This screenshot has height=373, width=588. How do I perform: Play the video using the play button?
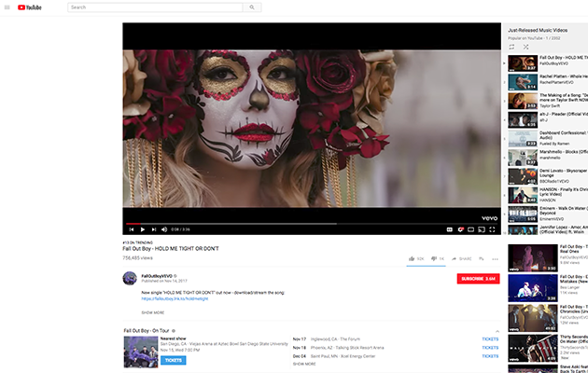(142, 228)
